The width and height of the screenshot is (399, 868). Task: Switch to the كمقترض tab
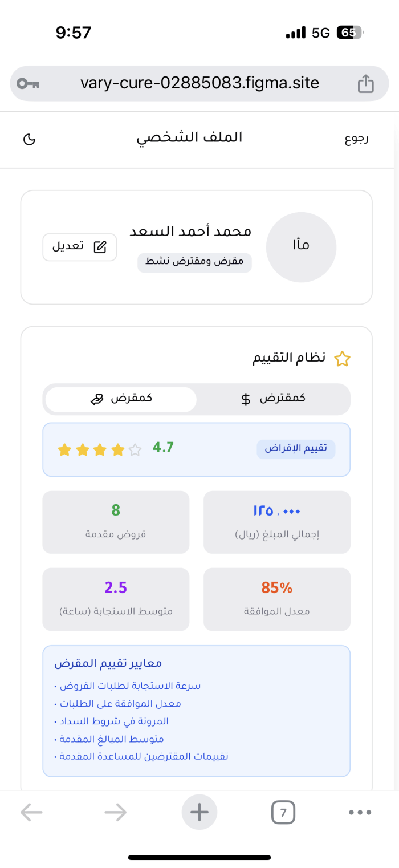273,399
